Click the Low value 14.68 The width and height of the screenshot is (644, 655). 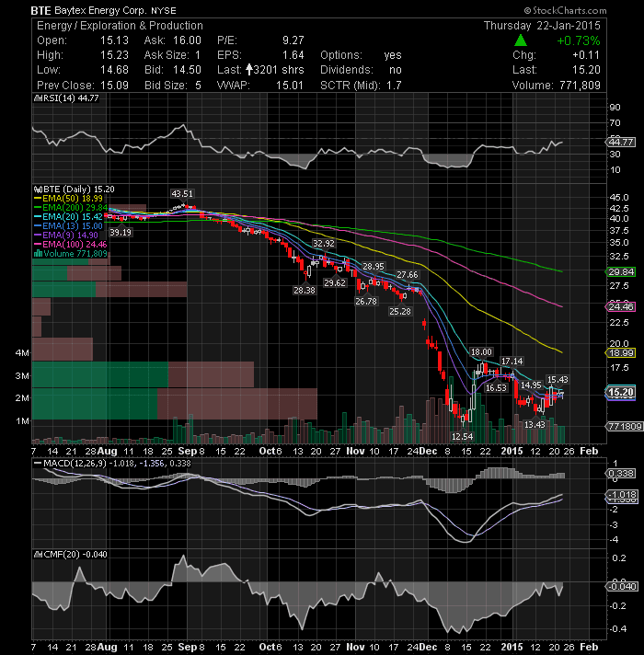pyautogui.click(x=114, y=70)
